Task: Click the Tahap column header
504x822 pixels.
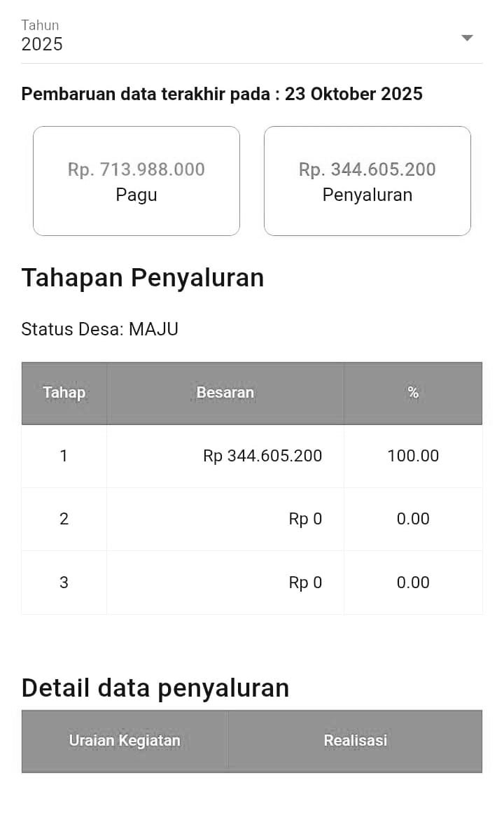Action: (64, 393)
